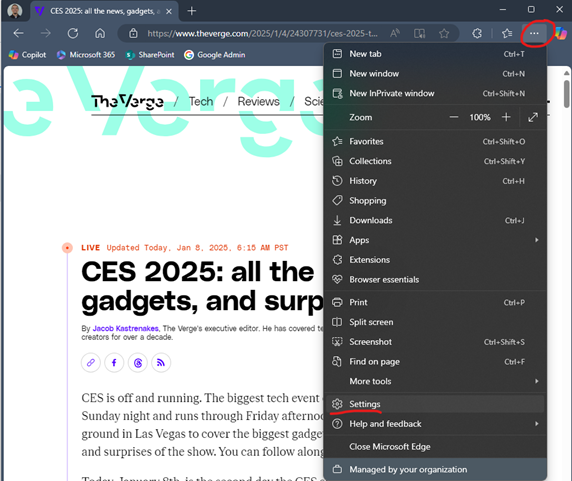Open Collections from the menu

435,161
